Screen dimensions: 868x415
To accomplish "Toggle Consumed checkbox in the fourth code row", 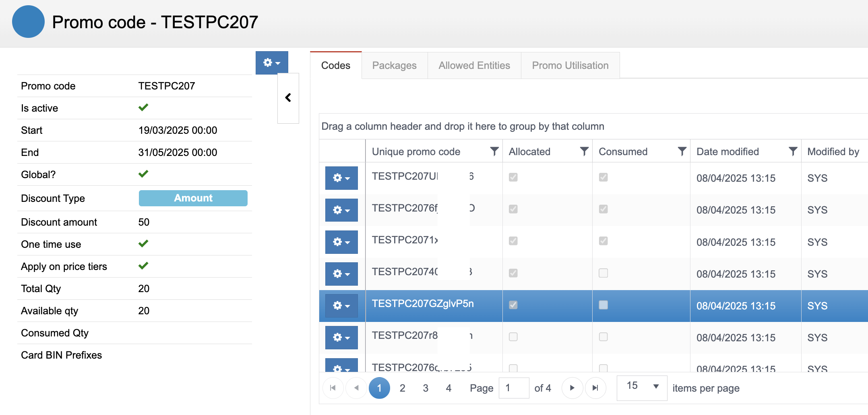I will coord(603,273).
